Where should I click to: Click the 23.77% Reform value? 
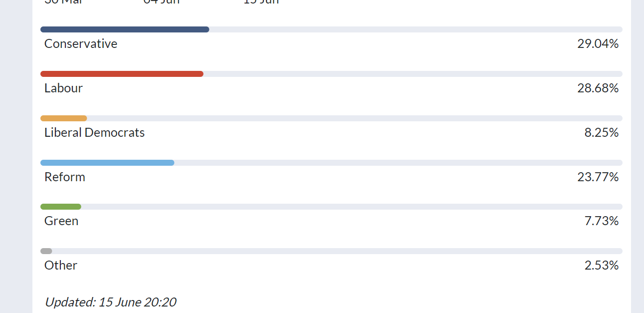[x=598, y=177]
